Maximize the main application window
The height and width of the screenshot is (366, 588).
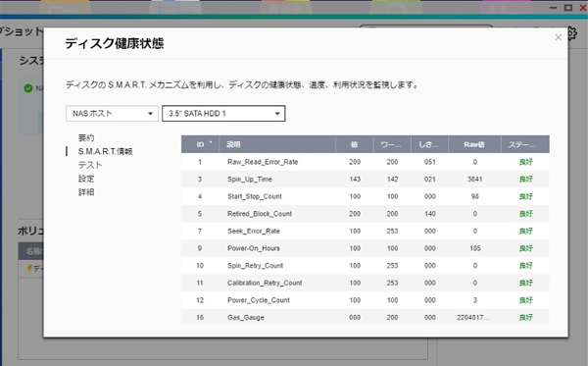pyautogui.click(x=568, y=8)
